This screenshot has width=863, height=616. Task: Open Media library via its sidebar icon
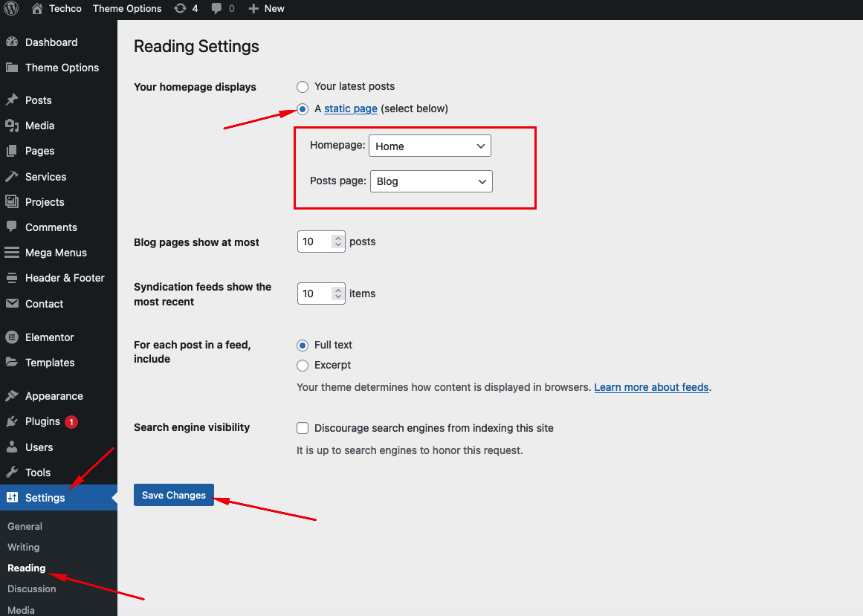pyautogui.click(x=12, y=126)
